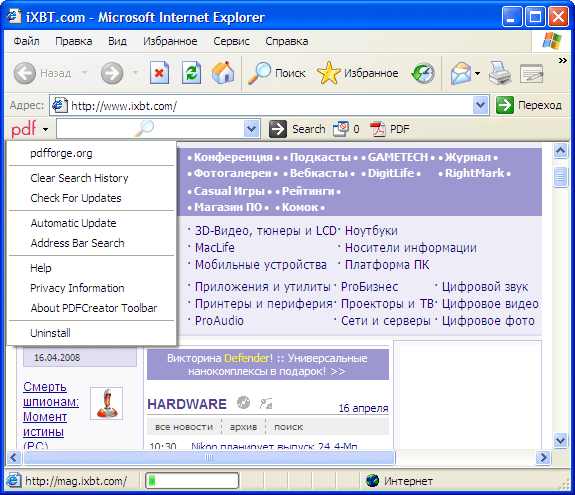This screenshot has height=495, width=575.
Task: Click the PDF conversion icon in toolbar
Action: click(x=377, y=129)
